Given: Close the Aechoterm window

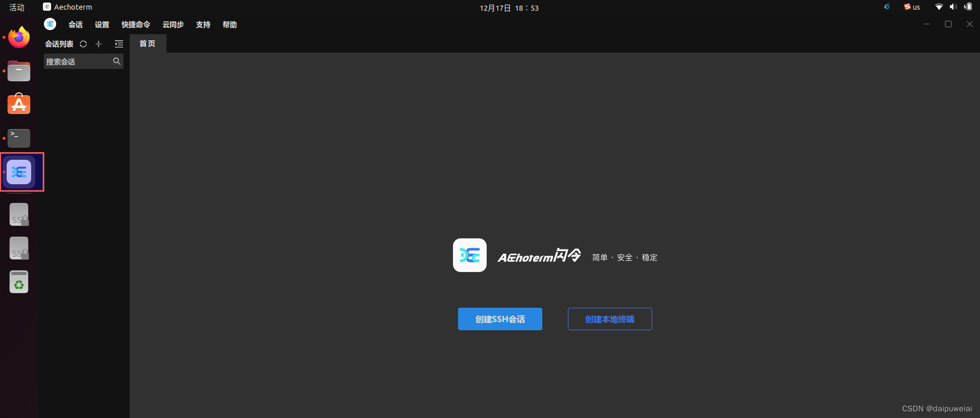Looking at the screenshot, I should (x=970, y=24).
